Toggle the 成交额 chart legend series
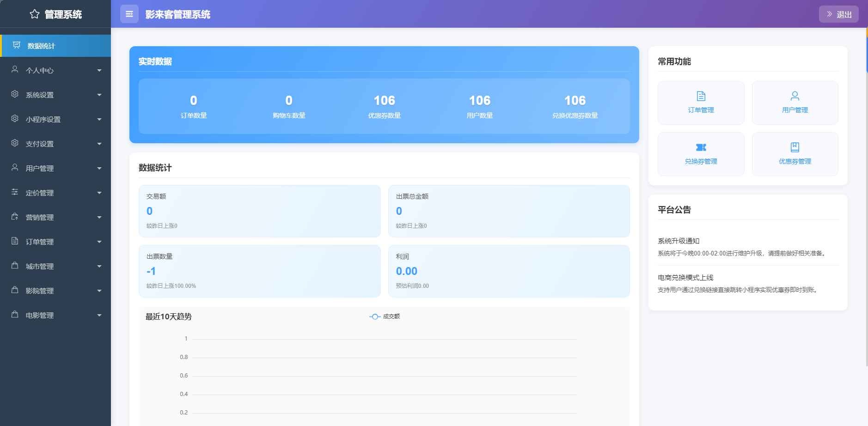The image size is (868, 426). (385, 316)
